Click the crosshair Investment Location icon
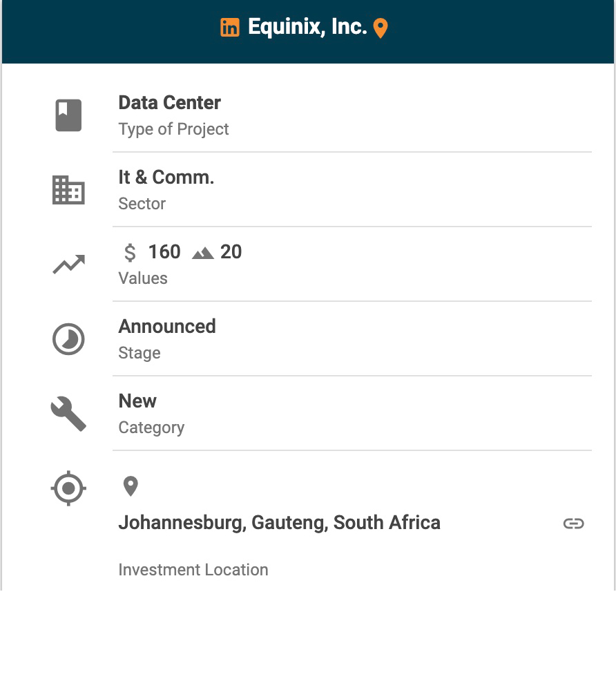Screen dimensions: 616x699 pyautogui.click(x=68, y=488)
